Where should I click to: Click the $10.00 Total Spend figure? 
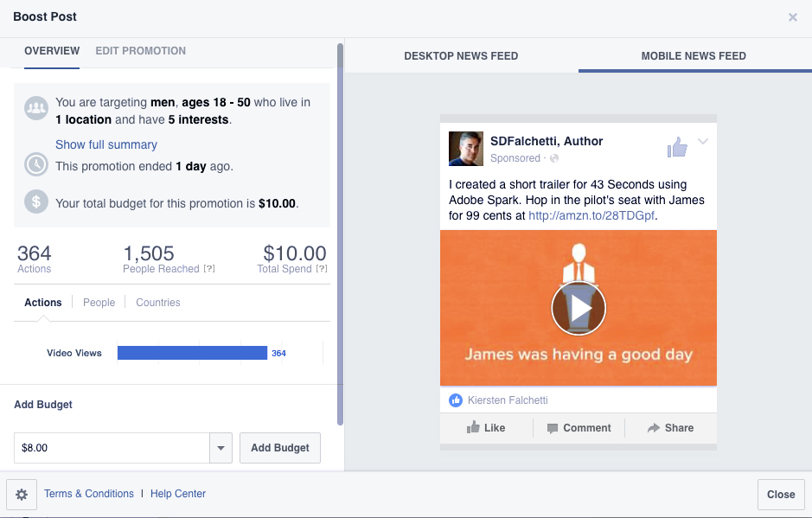pyautogui.click(x=295, y=253)
